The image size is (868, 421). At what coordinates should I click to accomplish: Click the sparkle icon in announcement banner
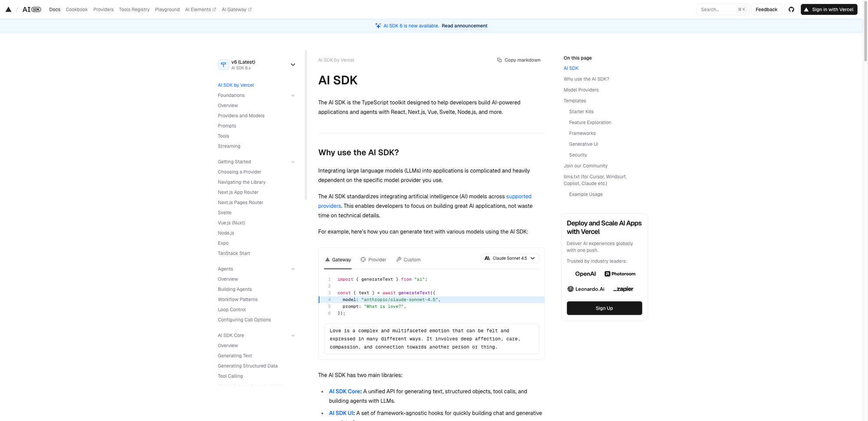[378, 26]
